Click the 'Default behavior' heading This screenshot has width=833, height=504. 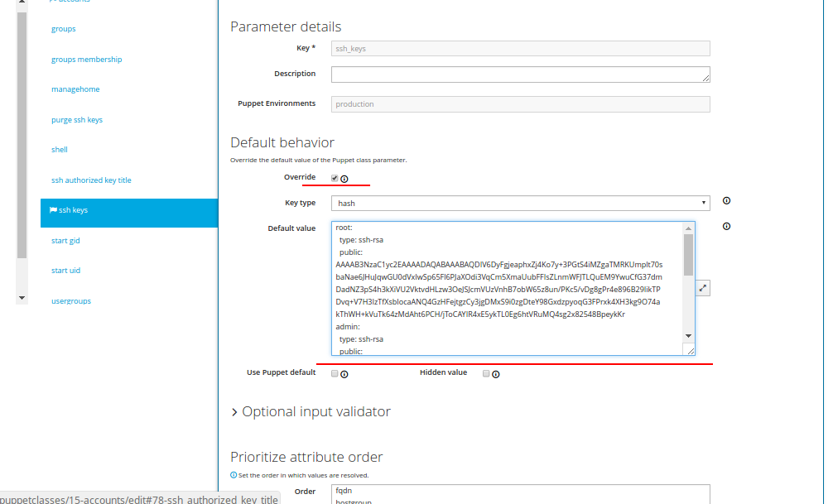tap(282, 142)
